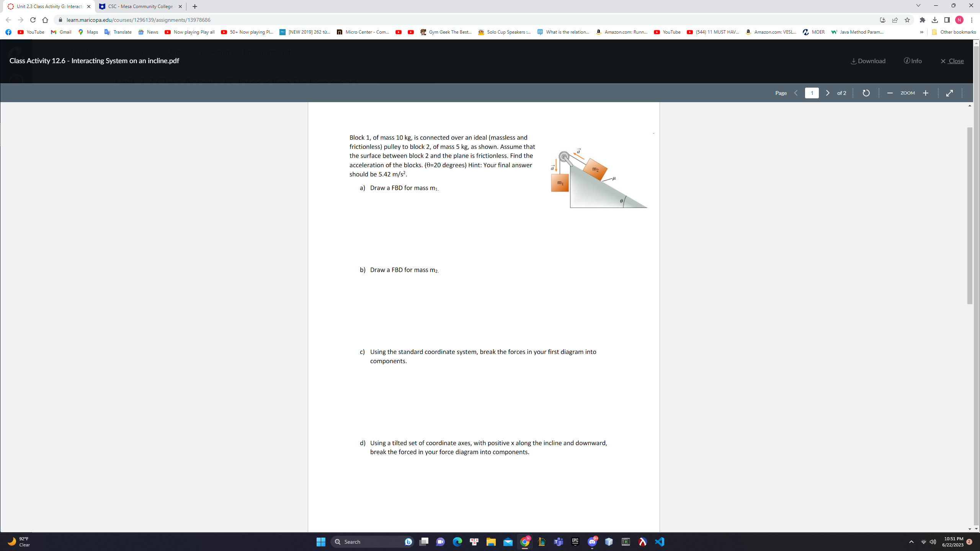Screen dimensions: 980x551
Task: Open the Gmail bookmark
Action: click(61, 32)
